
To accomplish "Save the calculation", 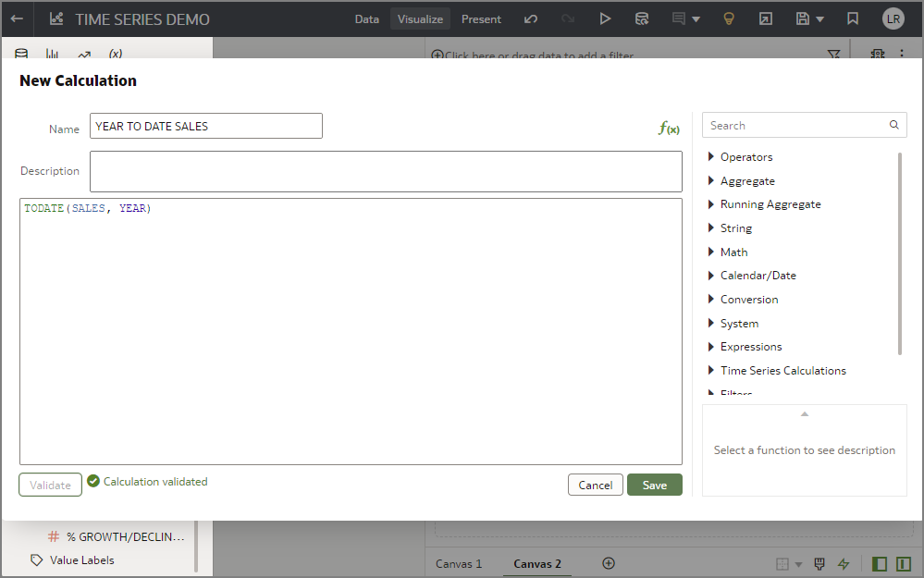I will [654, 485].
